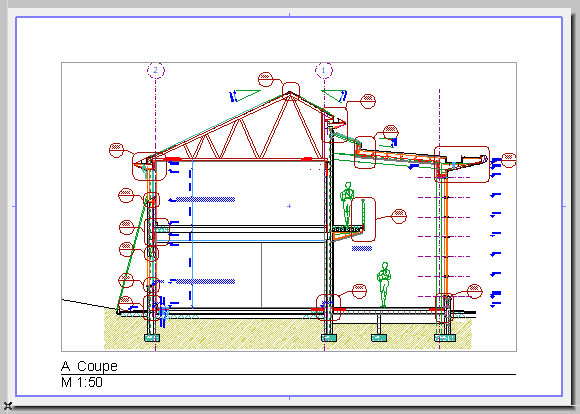The height and width of the screenshot is (414, 580).
Task: Select the ground-floor interior partition line
Action: [x=262, y=275]
